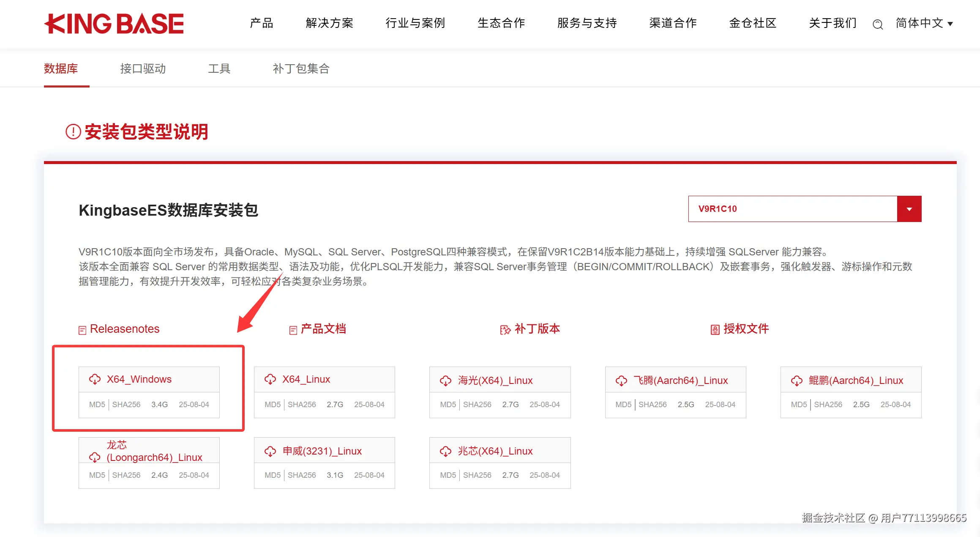Screen dimensions: 980x537
Task: Click the X64_Windows download cloud icon
Action: [x=95, y=379]
